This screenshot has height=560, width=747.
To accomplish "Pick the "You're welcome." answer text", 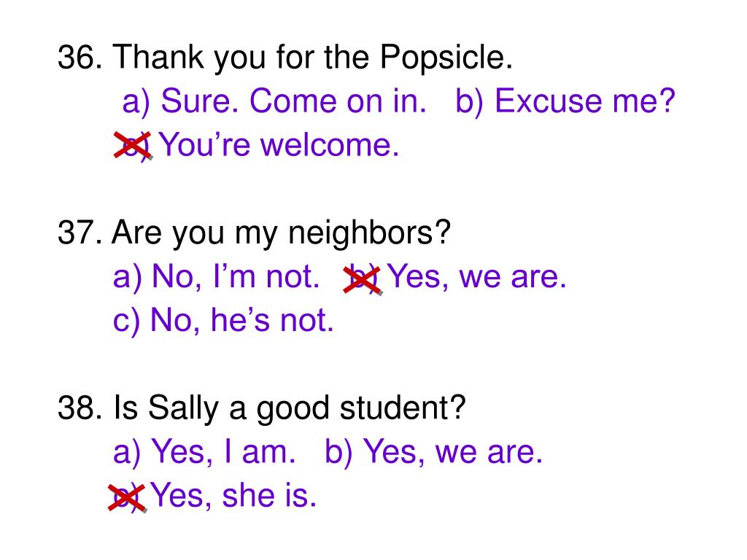I will (x=279, y=146).
